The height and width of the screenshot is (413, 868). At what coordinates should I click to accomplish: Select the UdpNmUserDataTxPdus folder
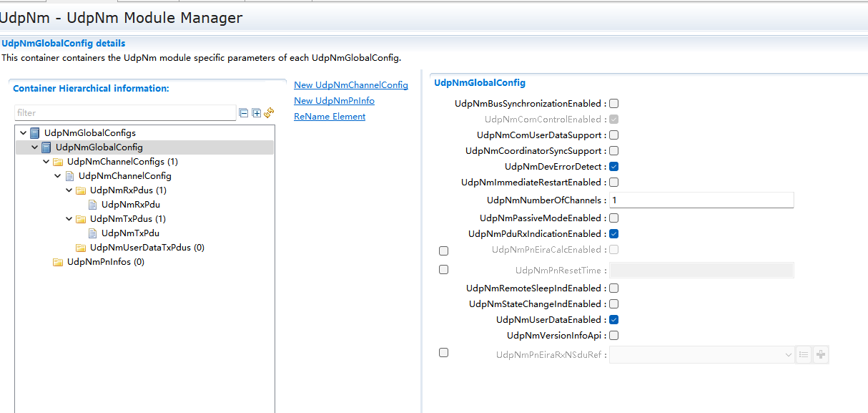pyautogui.click(x=147, y=248)
